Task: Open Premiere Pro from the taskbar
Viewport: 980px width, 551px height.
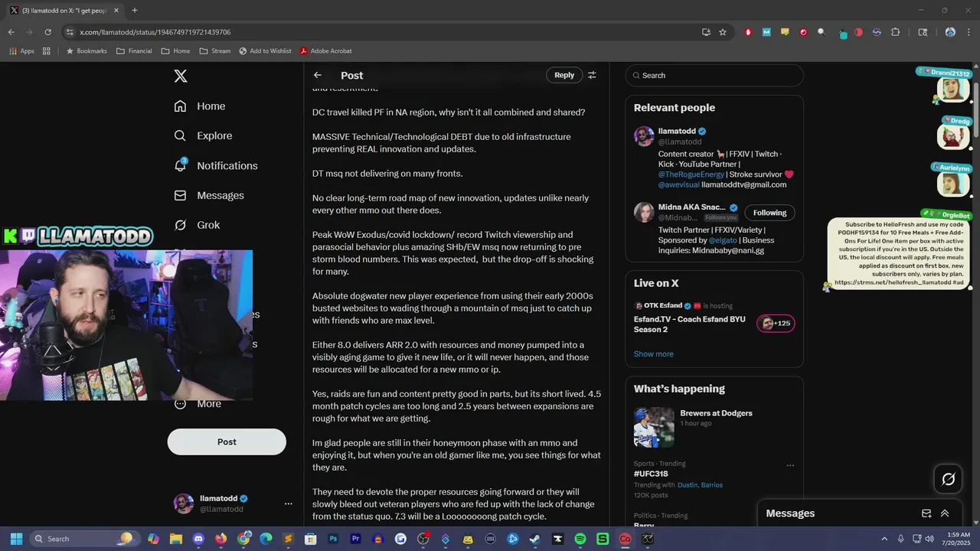Action: (355, 539)
